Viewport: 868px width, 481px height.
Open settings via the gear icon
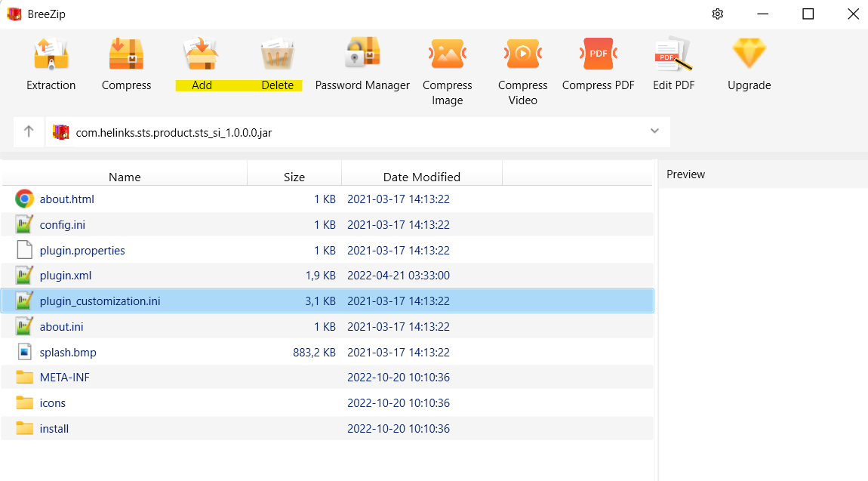(718, 14)
